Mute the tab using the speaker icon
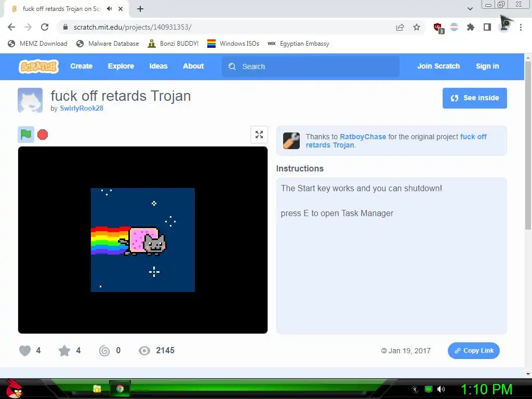The height and width of the screenshot is (399, 532). 109,9
